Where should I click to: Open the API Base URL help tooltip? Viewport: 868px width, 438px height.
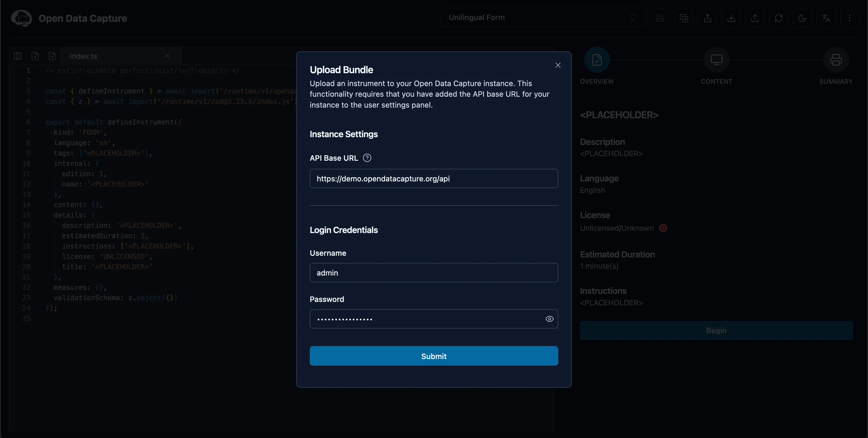(367, 158)
